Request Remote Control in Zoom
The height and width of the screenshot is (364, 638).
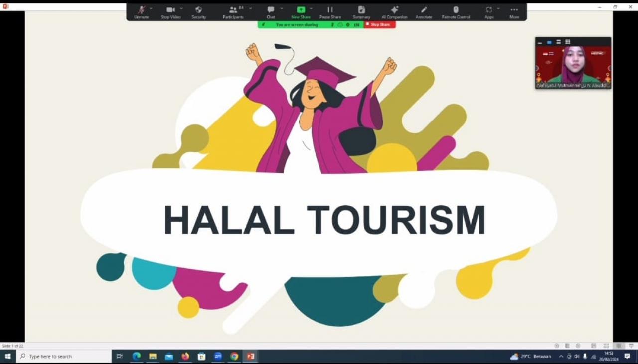point(455,11)
